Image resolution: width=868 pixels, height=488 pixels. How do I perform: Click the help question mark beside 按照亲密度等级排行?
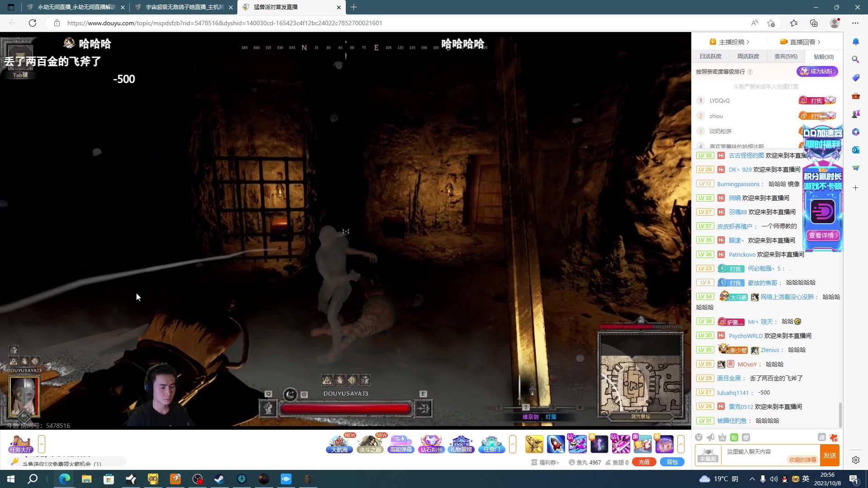750,72
